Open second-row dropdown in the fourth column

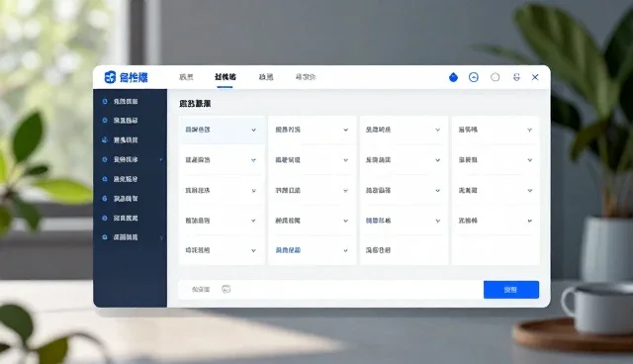496,160
